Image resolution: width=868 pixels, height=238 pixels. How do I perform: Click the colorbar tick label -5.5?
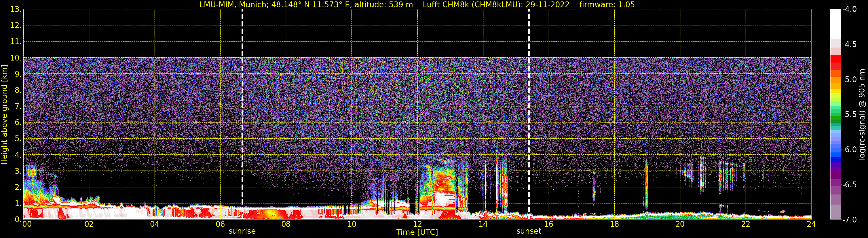(x=849, y=115)
